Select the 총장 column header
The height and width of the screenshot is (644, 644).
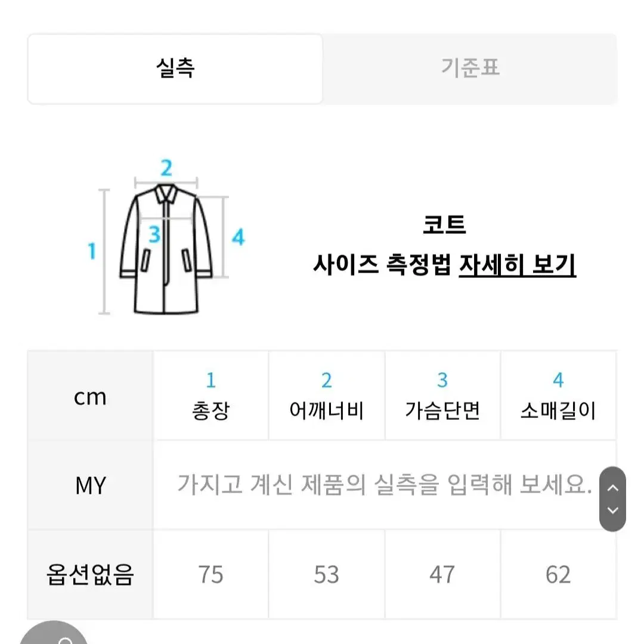pyautogui.click(x=210, y=395)
